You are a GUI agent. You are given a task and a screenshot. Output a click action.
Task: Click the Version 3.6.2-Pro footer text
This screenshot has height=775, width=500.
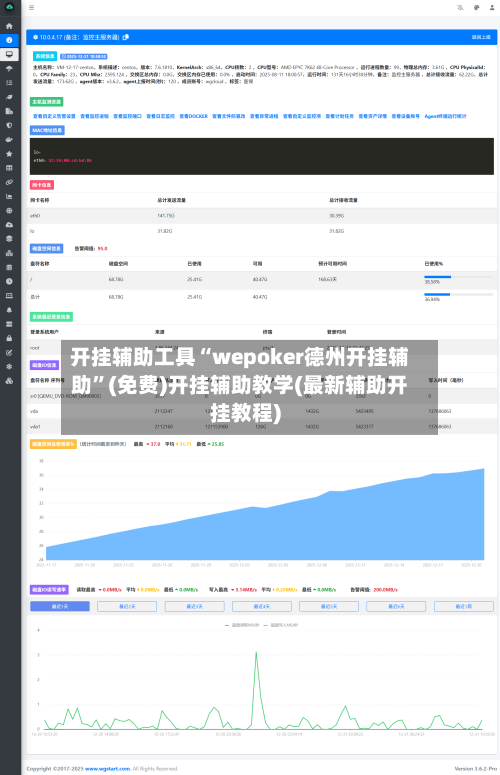pyautogui.click(x=475, y=769)
